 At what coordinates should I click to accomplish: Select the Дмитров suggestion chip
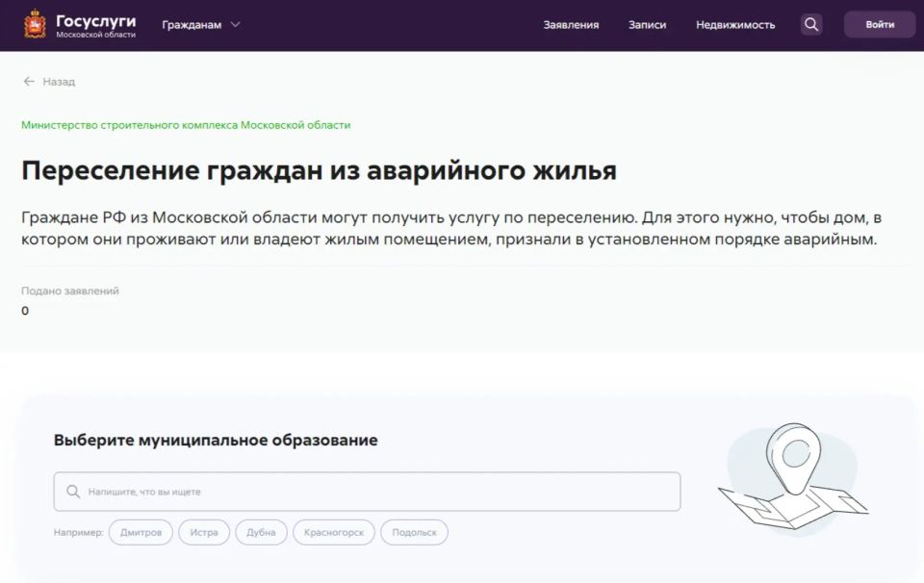(141, 532)
